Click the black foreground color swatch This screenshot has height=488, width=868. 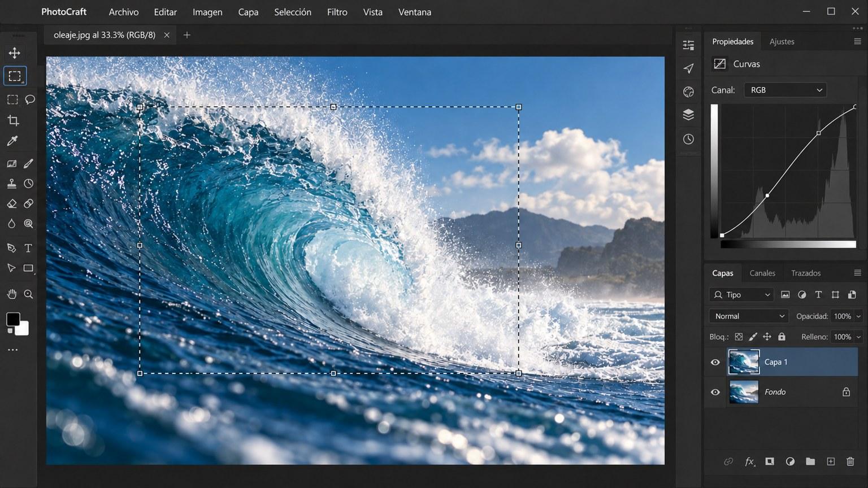tap(13, 319)
